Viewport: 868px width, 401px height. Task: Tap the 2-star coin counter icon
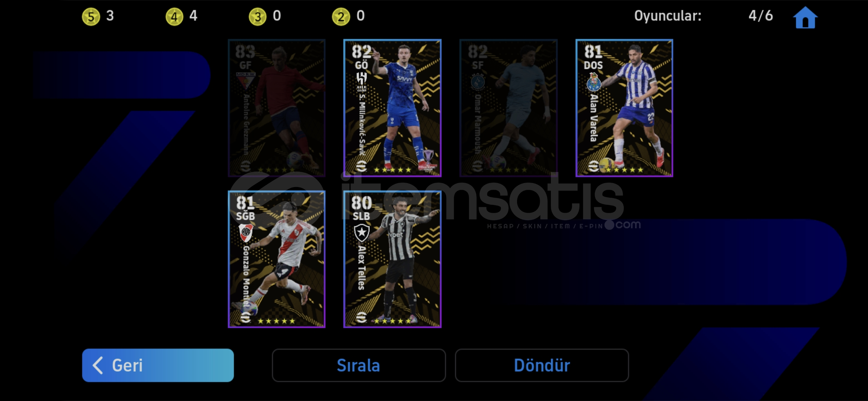pyautogui.click(x=341, y=17)
